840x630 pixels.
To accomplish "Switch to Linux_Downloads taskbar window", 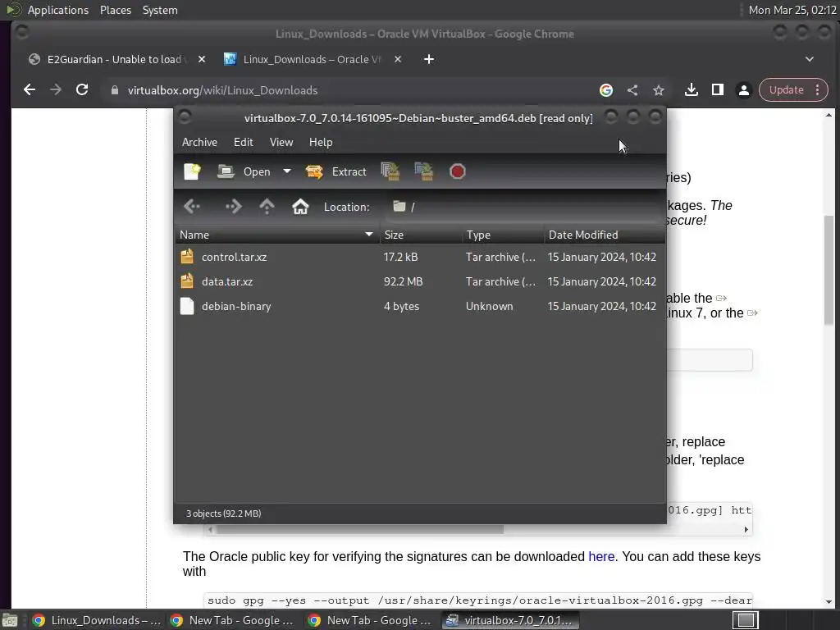I will [x=96, y=620].
